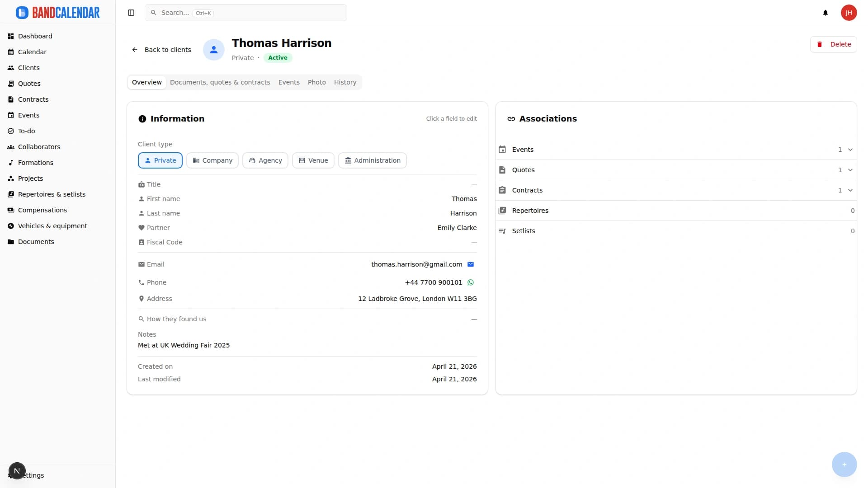Open Settings at the sidebar bottom
The image size is (868, 488).
click(58, 475)
